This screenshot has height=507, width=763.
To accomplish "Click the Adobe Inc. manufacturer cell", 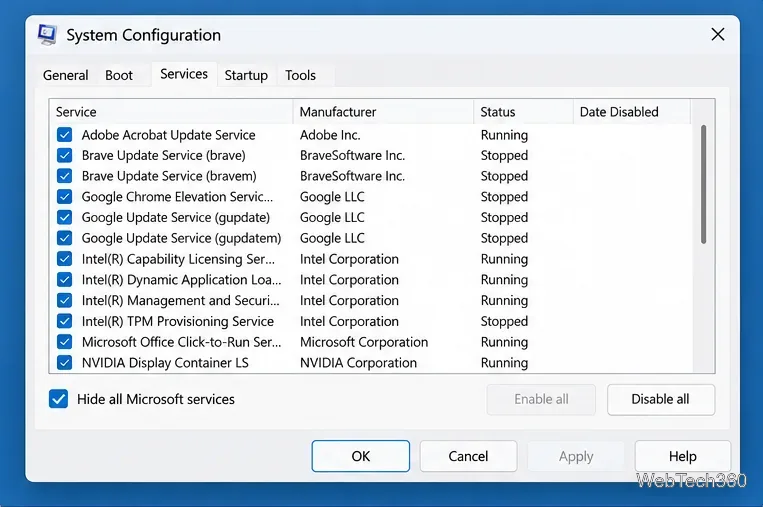I will tap(330, 135).
